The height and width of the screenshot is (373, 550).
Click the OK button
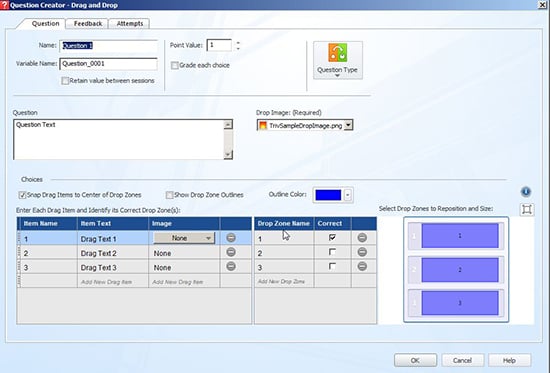(x=415, y=360)
